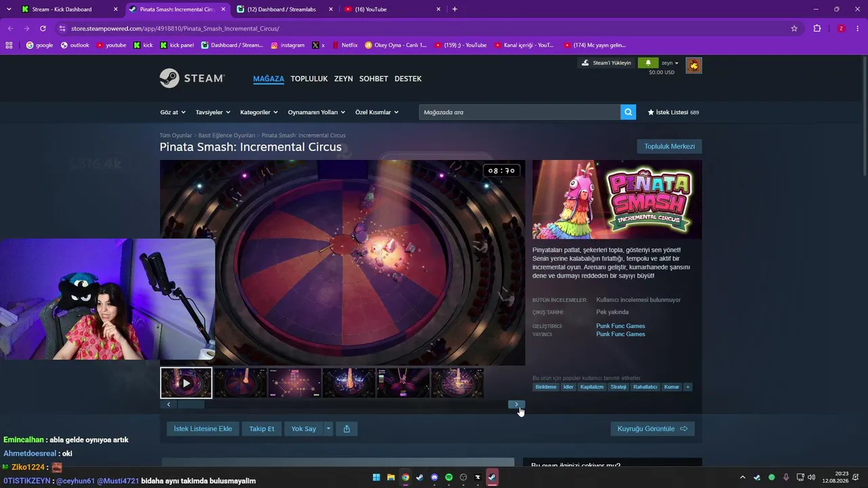Click the Topluluk Merkezi button
Viewport: 868px width, 488px height.
[669, 146]
